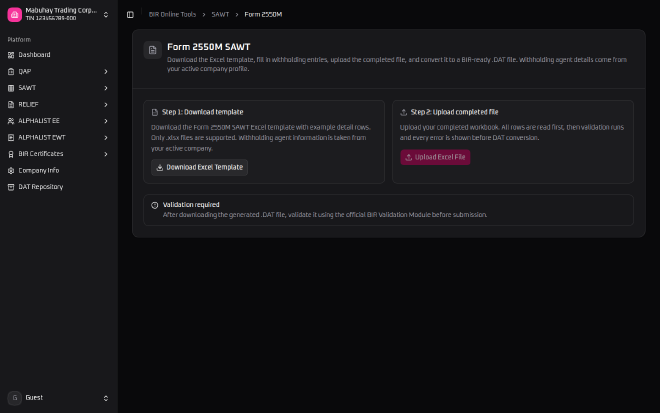Click the Company Info gear icon
Image resolution: width=660 pixels, height=413 pixels.
coord(11,171)
